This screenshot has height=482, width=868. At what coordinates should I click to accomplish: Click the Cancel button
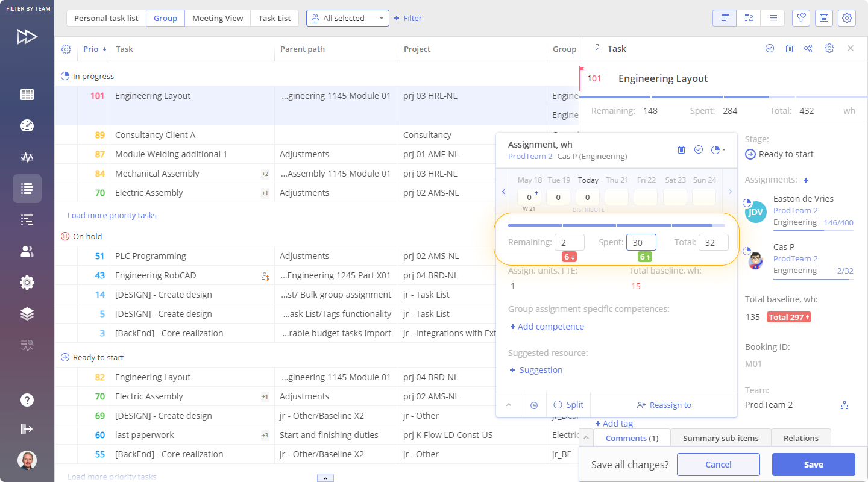pos(719,465)
